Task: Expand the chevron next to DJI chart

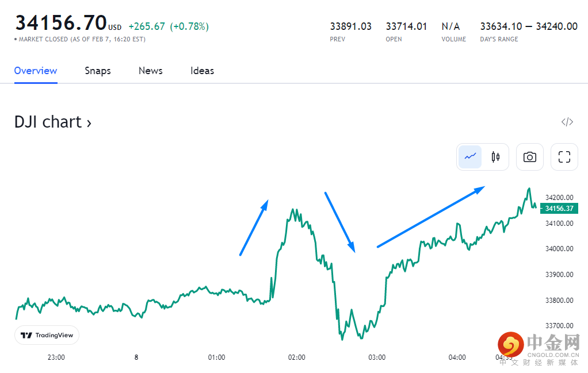Action: click(x=89, y=122)
